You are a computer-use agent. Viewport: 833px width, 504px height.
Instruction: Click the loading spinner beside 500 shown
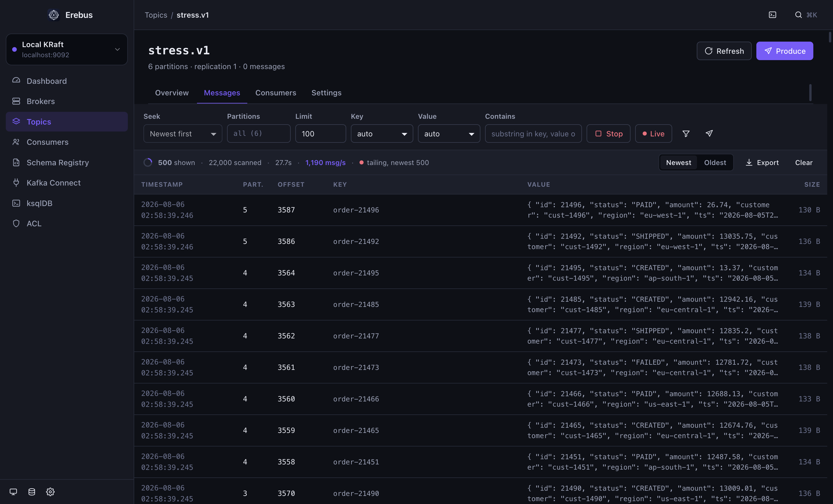pos(148,162)
